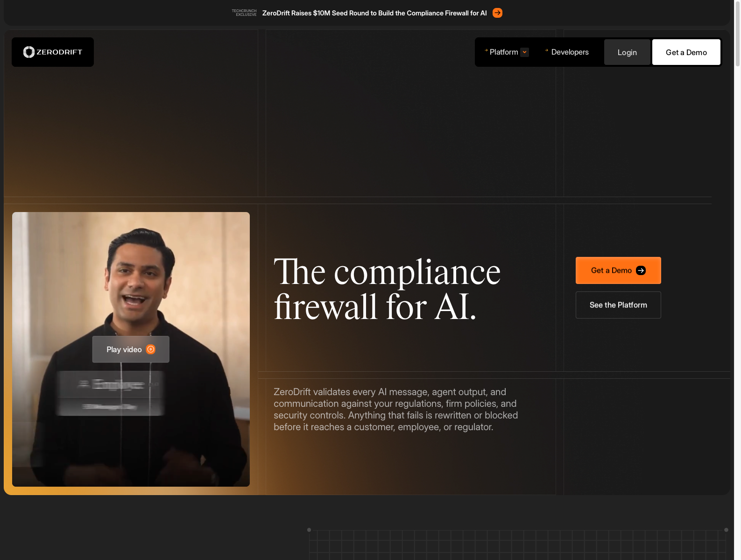This screenshot has width=741, height=560.
Task: Click the ZeroDrift logo
Action: 53,52
